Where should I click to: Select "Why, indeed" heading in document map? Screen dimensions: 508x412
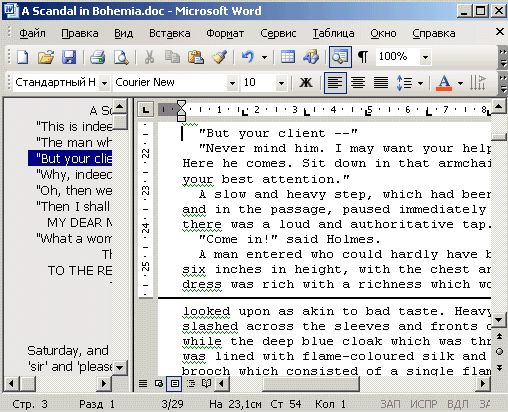(74, 174)
